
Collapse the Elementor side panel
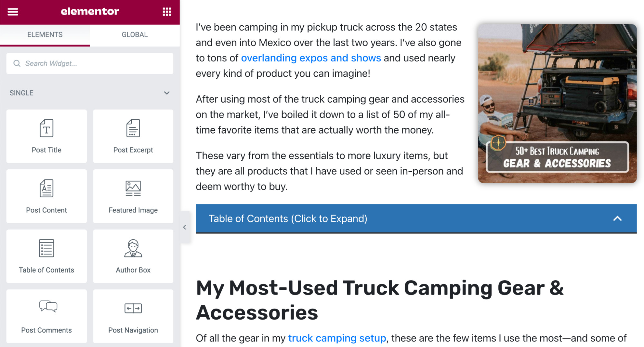click(x=185, y=227)
